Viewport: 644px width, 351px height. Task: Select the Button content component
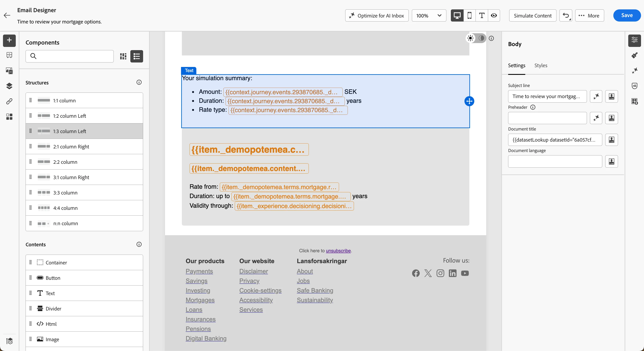[x=84, y=278]
